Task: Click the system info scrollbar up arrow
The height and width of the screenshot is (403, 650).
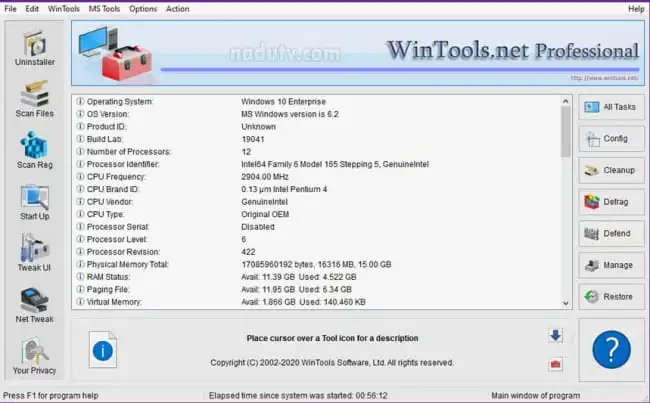Action: coord(566,101)
